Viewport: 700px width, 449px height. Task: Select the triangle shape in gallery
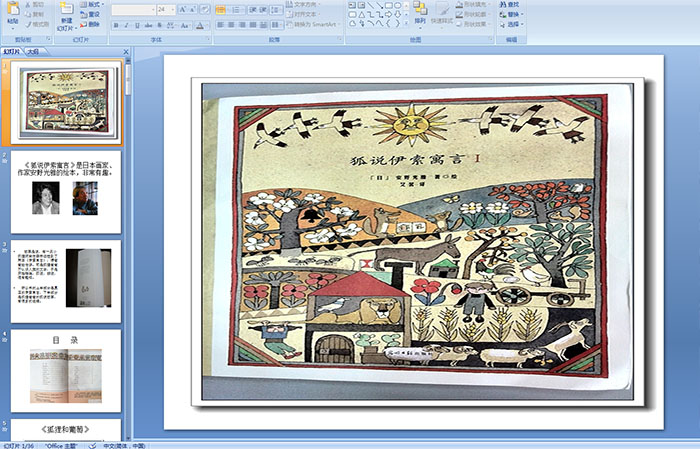coord(361,15)
